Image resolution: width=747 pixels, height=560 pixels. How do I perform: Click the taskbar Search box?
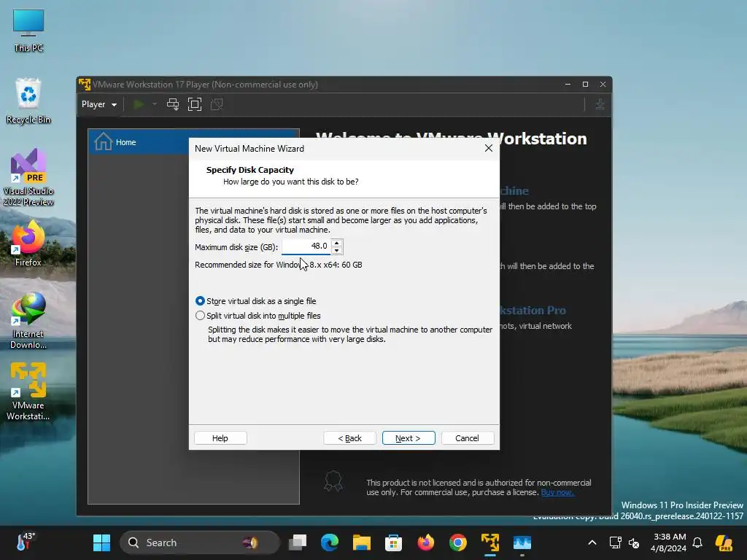(200, 542)
